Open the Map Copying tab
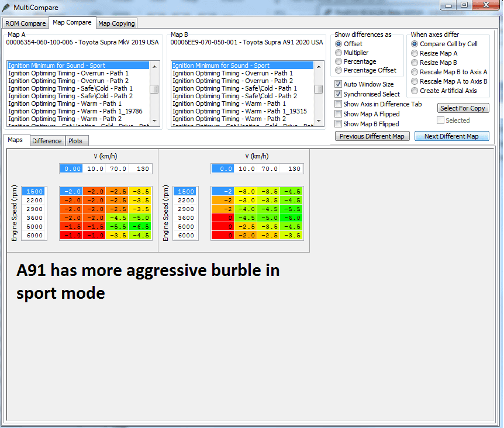The image size is (504, 428). [x=116, y=23]
